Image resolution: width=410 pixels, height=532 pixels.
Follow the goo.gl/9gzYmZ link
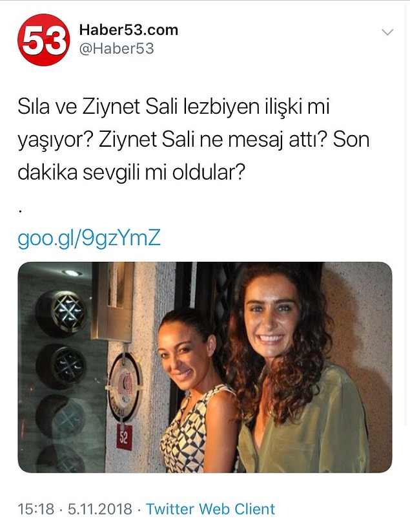point(88,238)
